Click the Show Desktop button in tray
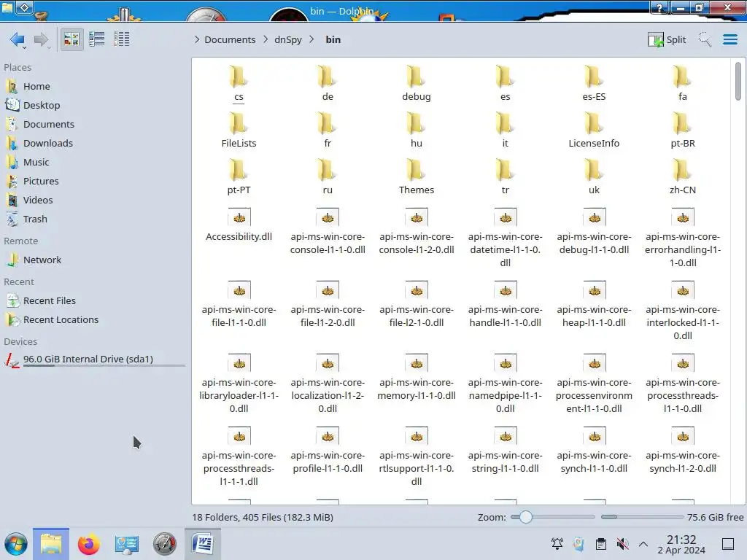747x560 pixels. [728, 544]
